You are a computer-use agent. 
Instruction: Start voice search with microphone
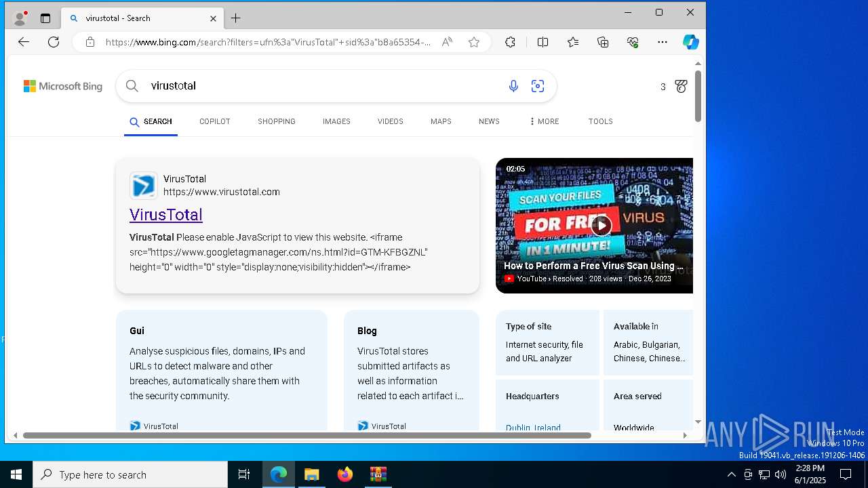(x=513, y=86)
